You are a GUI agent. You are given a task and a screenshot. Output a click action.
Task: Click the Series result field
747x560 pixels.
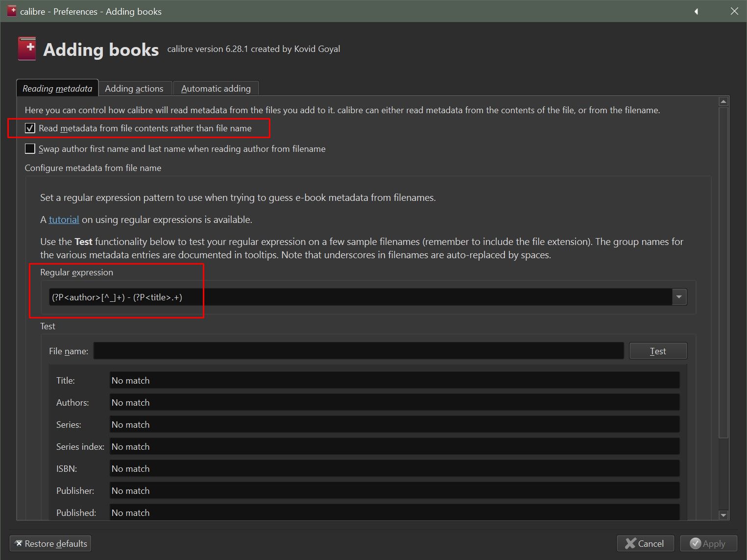pos(394,425)
